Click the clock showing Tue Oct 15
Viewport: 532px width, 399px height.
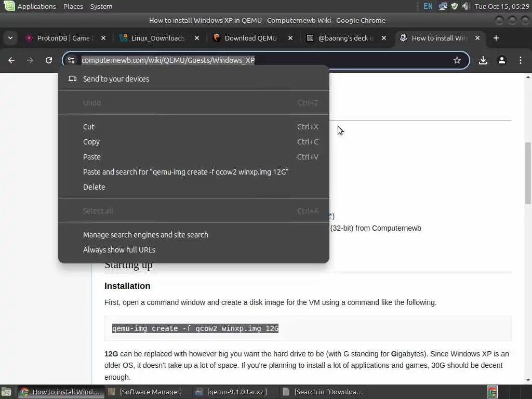point(502,6)
